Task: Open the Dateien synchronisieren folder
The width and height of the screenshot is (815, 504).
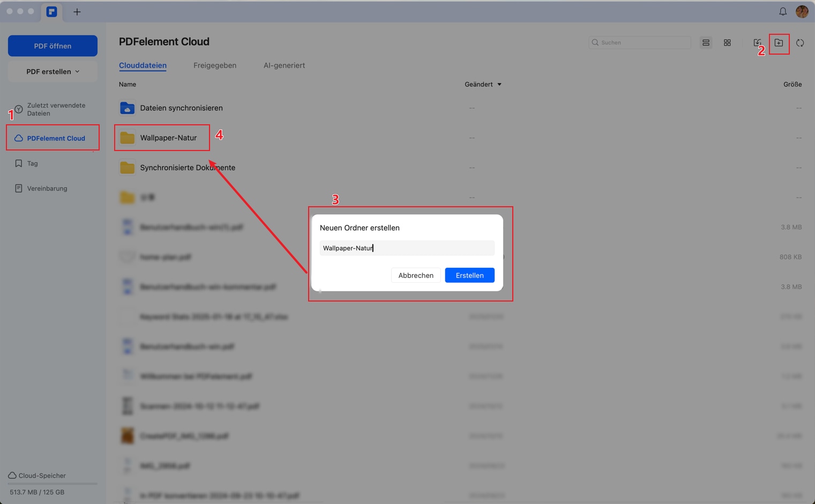Action: click(x=181, y=108)
